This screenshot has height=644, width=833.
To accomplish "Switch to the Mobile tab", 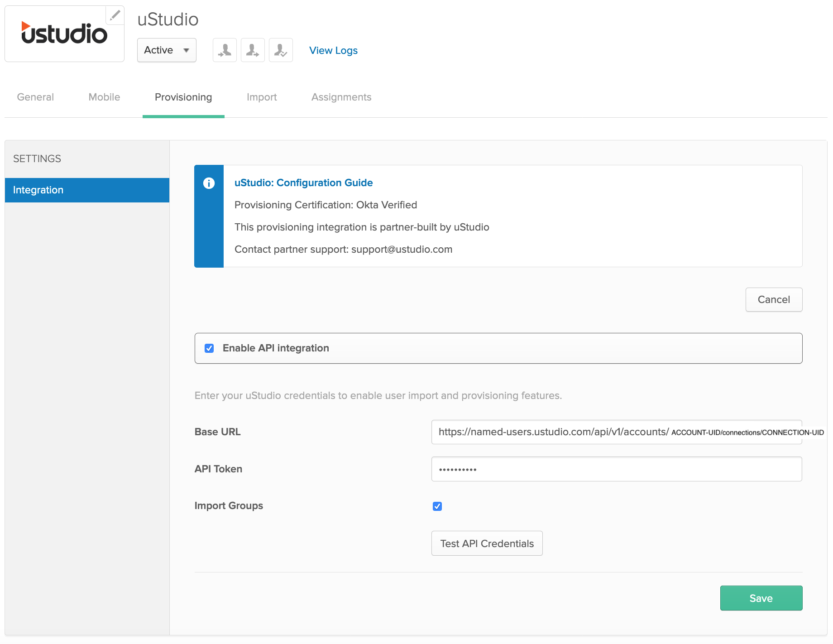I will [104, 97].
